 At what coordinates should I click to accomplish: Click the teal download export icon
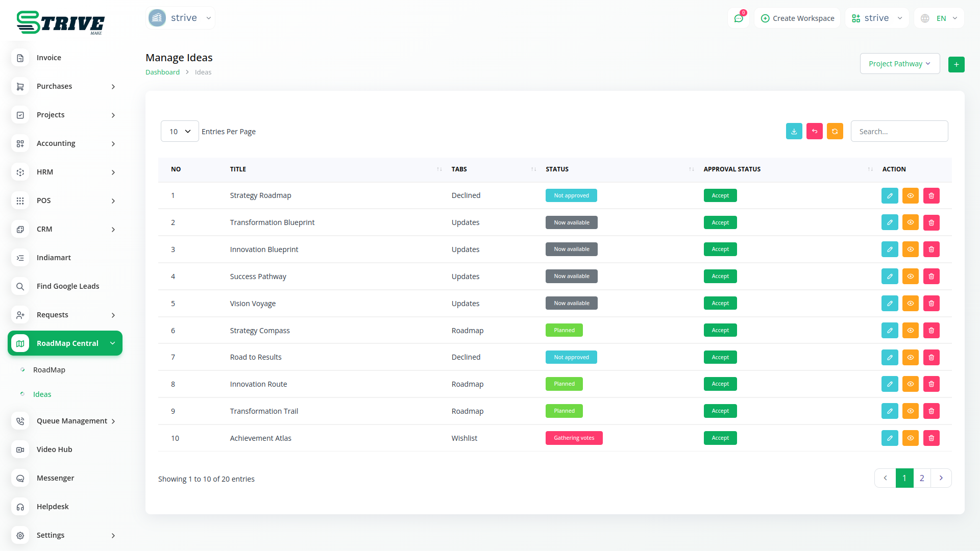click(794, 131)
